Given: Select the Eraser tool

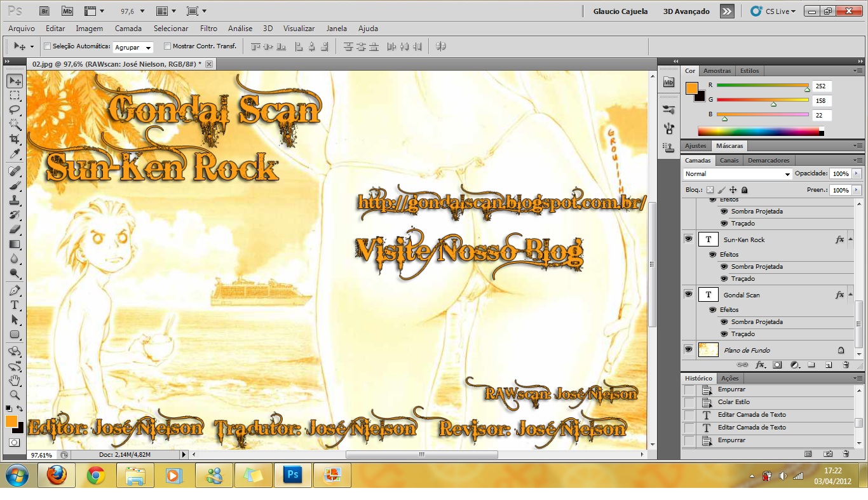Looking at the screenshot, I should [x=15, y=230].
